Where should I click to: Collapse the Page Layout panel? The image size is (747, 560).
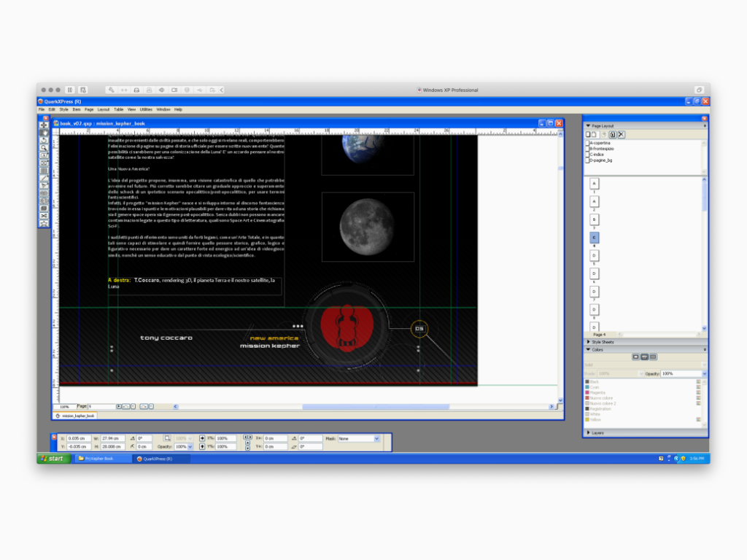point(588,125)
